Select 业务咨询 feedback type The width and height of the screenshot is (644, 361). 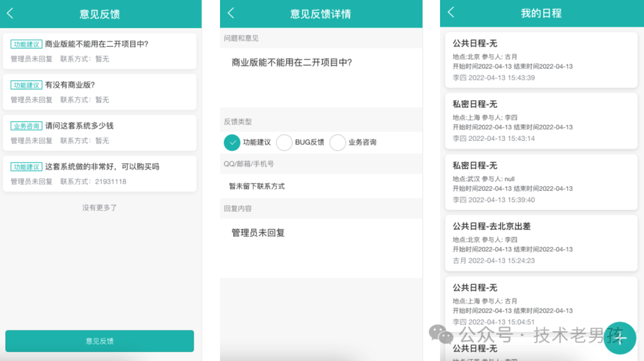click(338, 143)
